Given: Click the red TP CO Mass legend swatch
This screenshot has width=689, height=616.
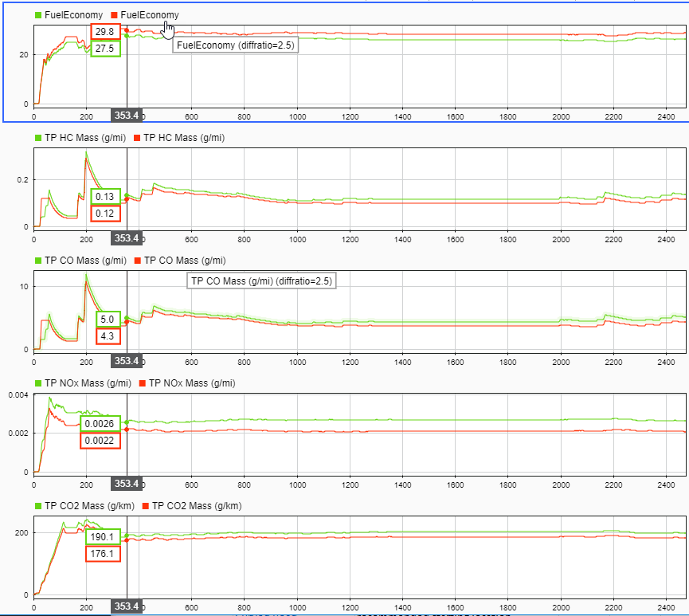Looking at the screenshot, I should [x=138, y=261].
